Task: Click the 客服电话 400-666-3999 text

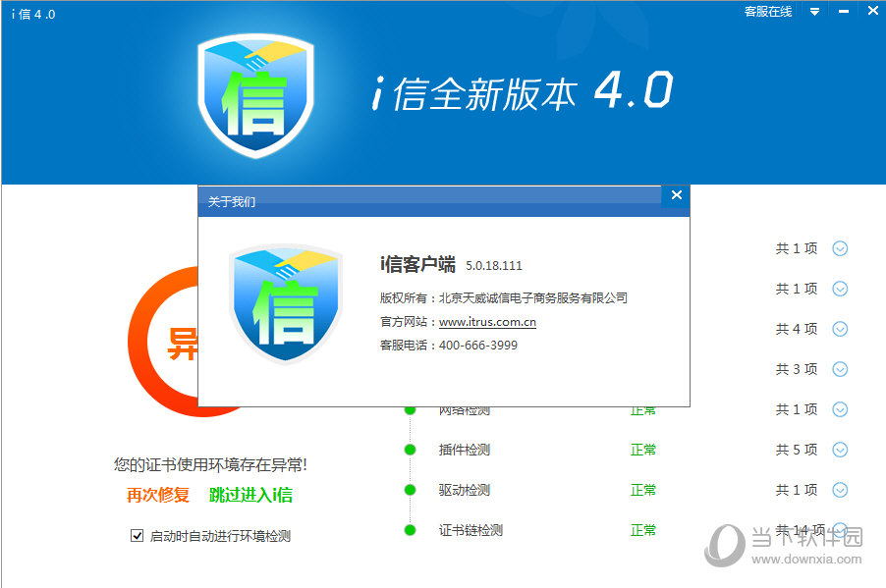Action: point(449,346)
